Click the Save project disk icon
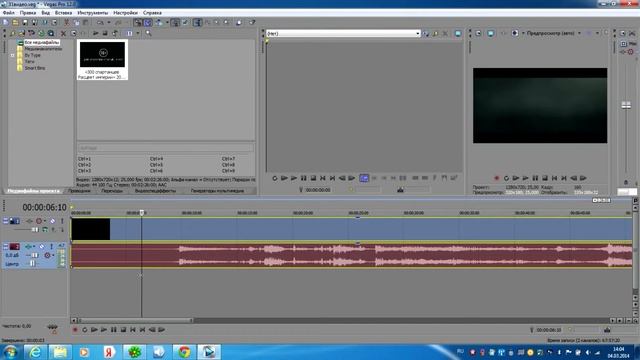 25,22
